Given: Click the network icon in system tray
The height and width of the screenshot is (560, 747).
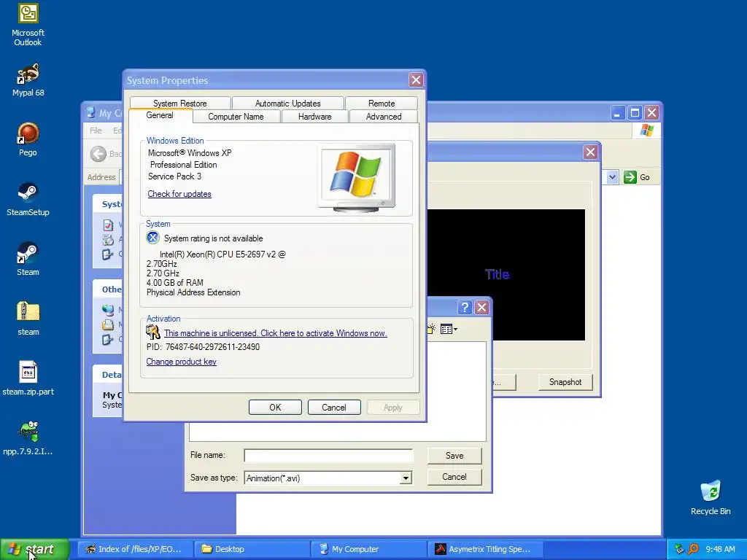Looking at the screenshot, I should pyautogui.click(x=679, y=549).
